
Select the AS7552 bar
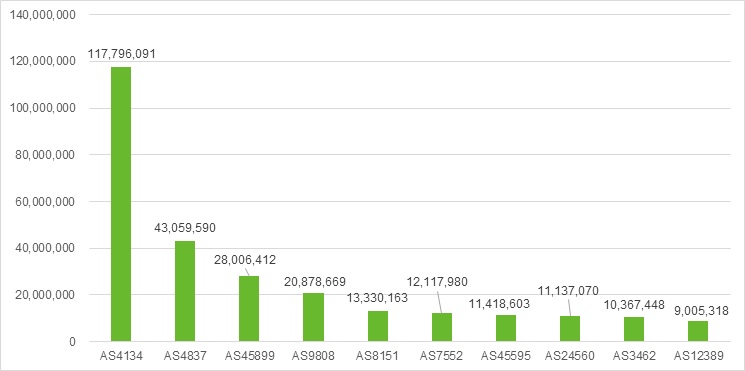coord(442,327)
